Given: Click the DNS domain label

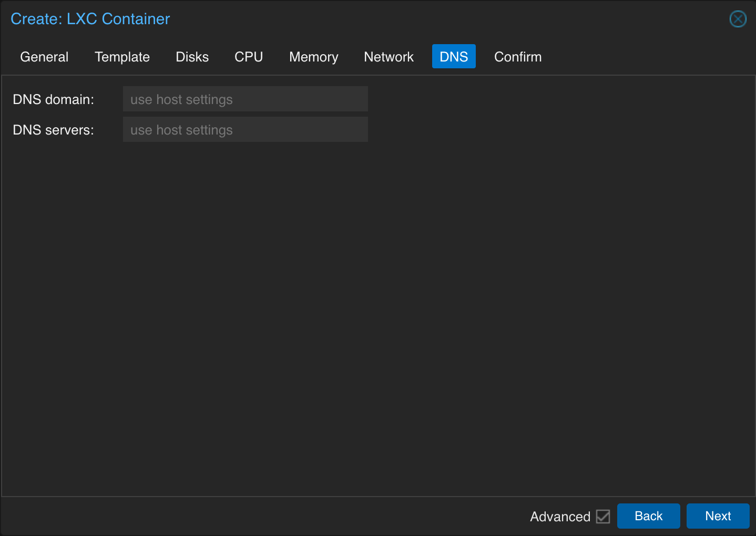Looking at the screenshot, I should (x=54, y=99).
